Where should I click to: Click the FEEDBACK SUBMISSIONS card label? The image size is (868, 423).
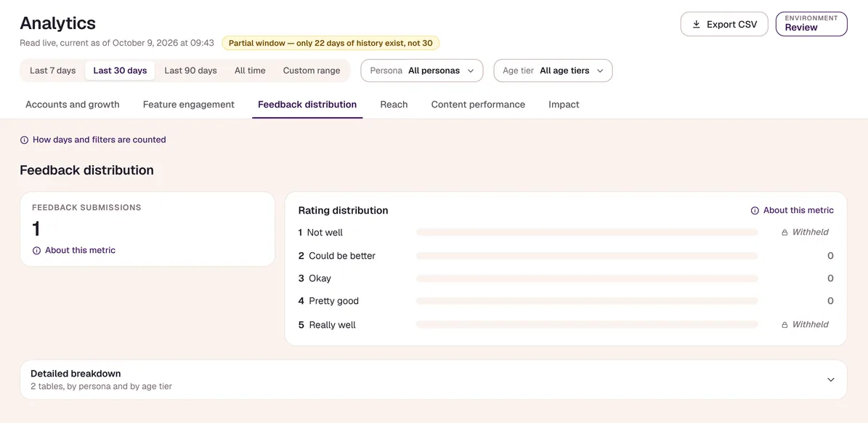[x=87, y=208]
